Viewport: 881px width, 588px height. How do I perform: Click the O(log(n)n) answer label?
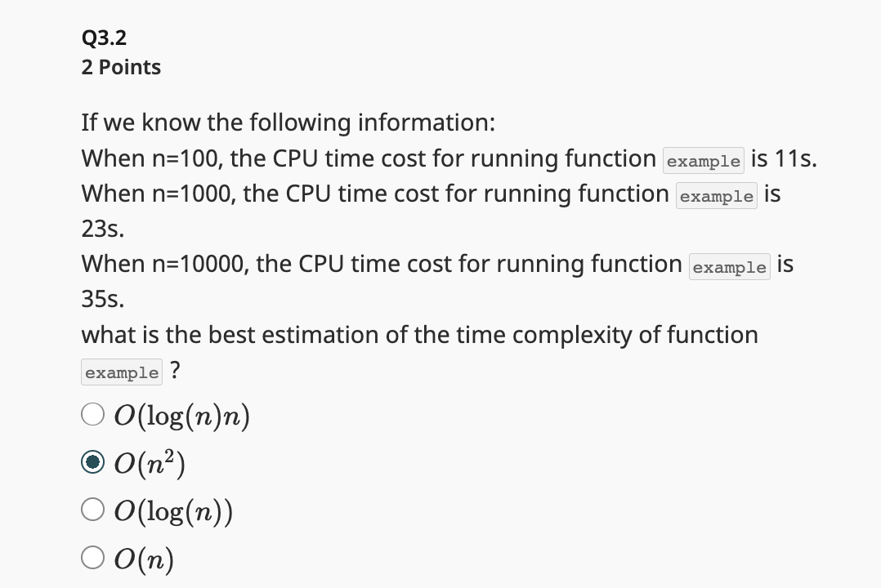point(181,415)
